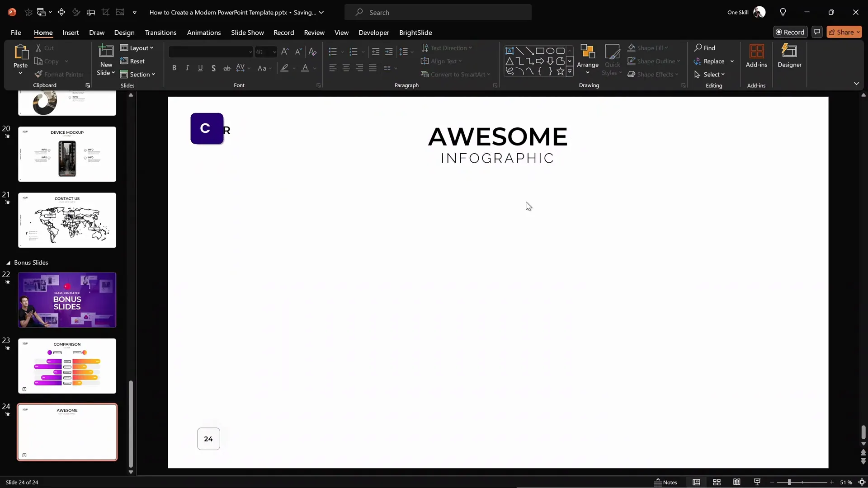Increase list indent level icon
This screenshot has height=488, width=868.
pyautogui.click(x=389, y=52)
